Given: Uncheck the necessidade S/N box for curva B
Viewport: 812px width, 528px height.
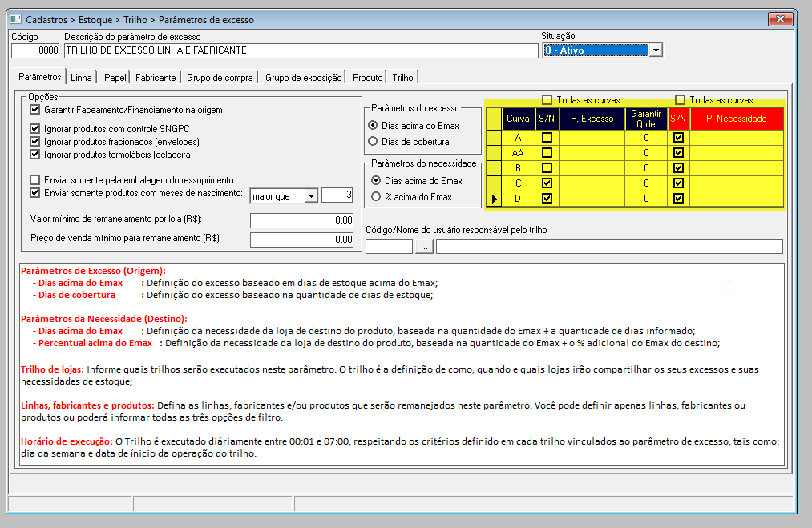Looking at the screenshot, I should [678, 168].
